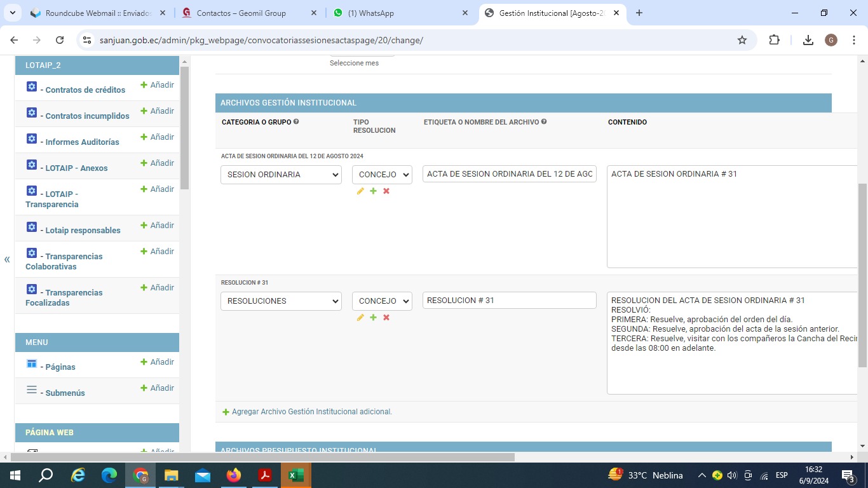
Task: Click Añadir next to Contratos de créditos
Action: click(x=157, y=85)
